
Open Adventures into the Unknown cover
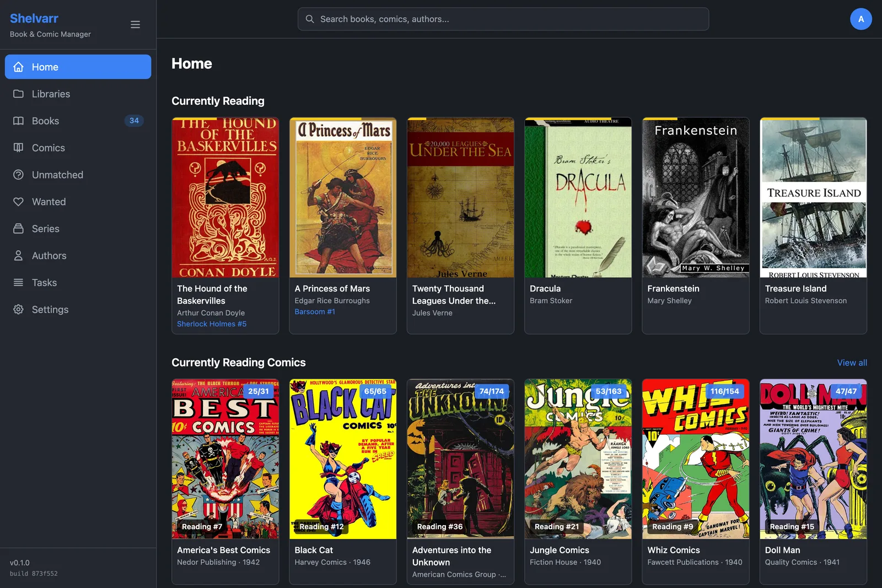click(460, 459)
